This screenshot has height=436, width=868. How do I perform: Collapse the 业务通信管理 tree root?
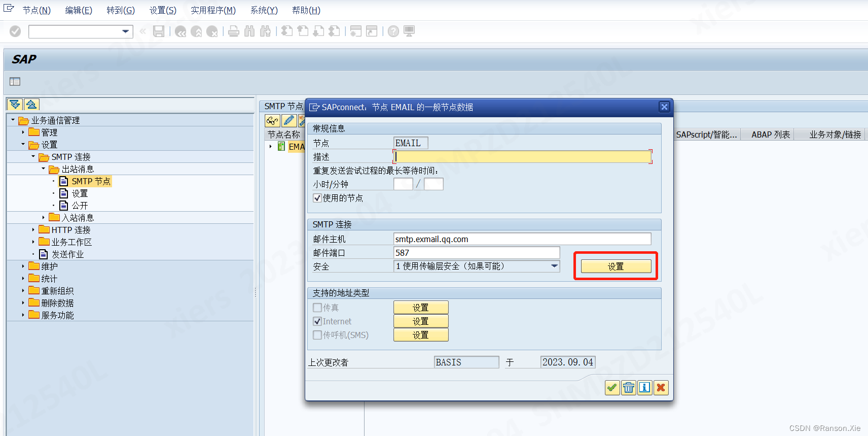[13, 120]
